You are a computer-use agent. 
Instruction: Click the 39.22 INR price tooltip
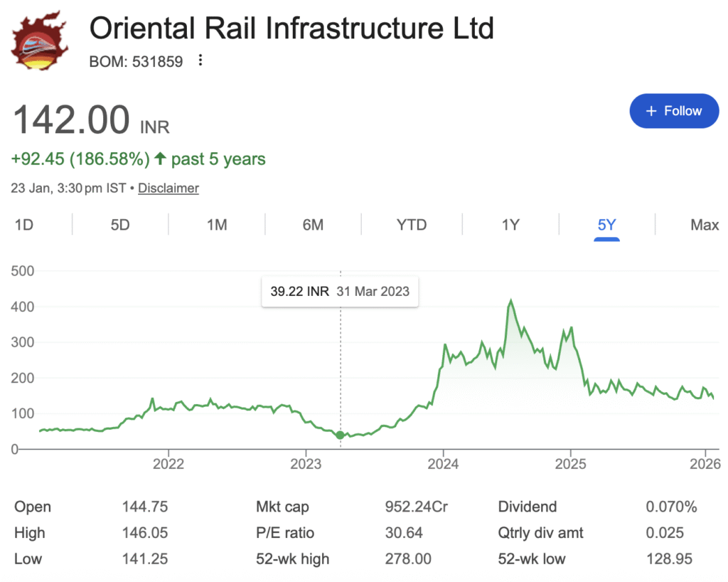(x=340, y=292)
